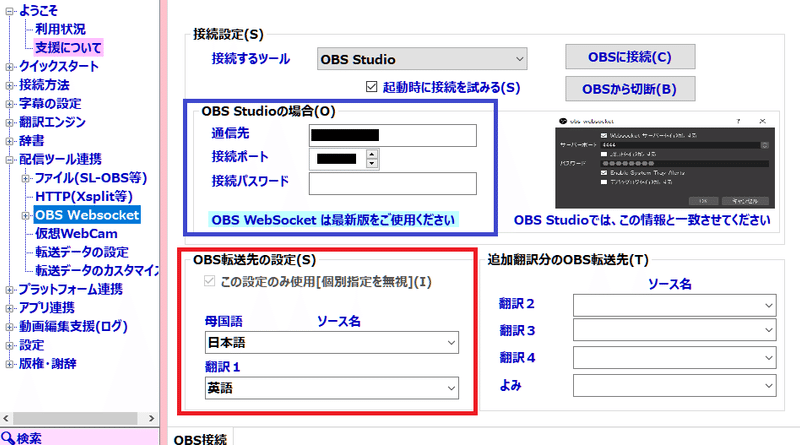Screen dimensions: 800x445
Task: Expand the 翻訳エンジン node
Action: click(x=9, y=122)
